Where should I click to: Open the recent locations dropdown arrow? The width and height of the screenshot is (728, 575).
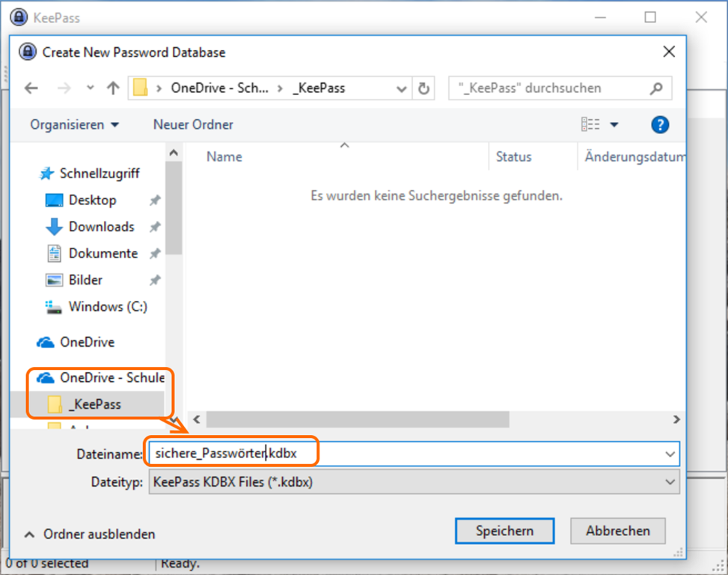pyautogui.click(x=91, y=88)
